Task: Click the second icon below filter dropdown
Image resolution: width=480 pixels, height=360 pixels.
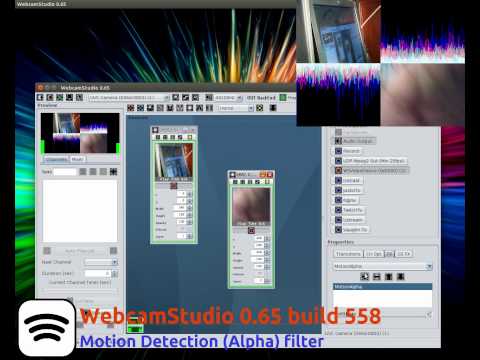Action: click(377, 277)
